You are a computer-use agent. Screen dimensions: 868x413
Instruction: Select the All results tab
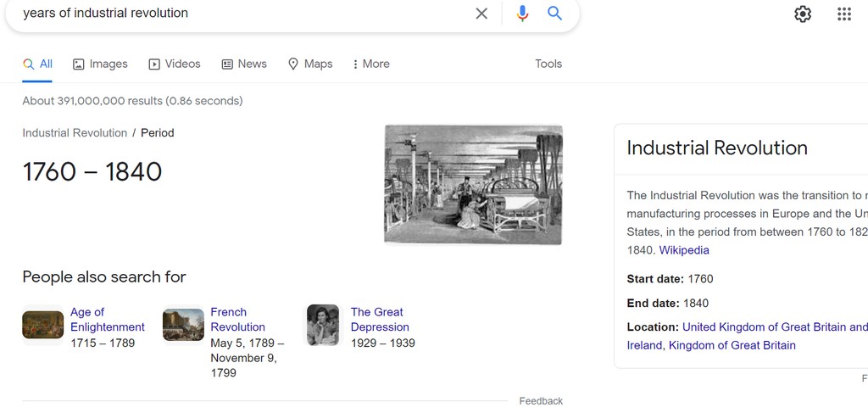(x=37, y=64)
